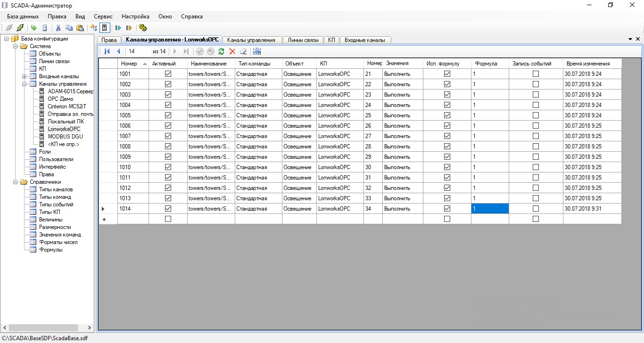The height and width of the screenshot is (343, 644).
Task: Check Запись событий in row 1010
Action: click(536, 167)
